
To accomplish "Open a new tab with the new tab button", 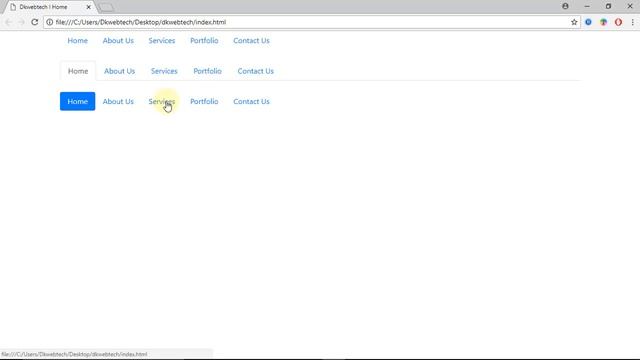I will (x=106, y=7).
